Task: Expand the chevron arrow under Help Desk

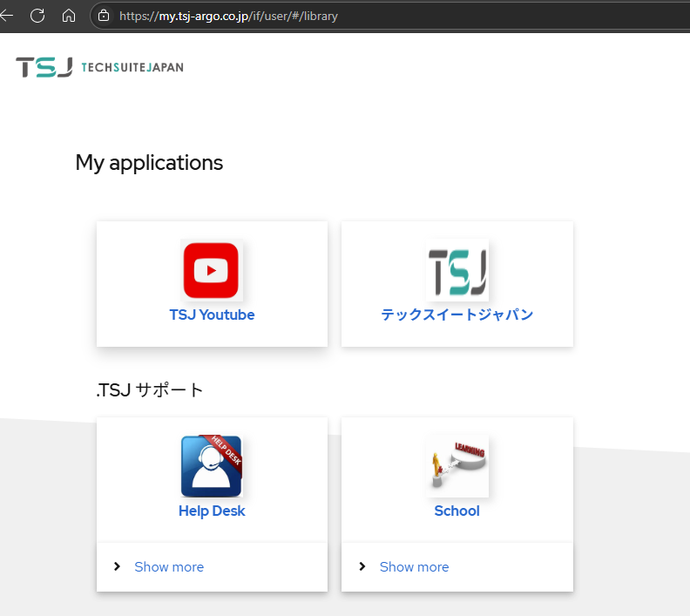Action: point(118,566)
